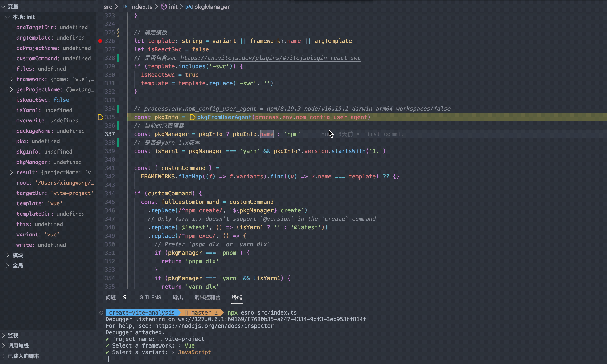The width and height of the screenshot is (607, 364).
Task: Click the checkmark beside Select a framework
Action: 107,345
